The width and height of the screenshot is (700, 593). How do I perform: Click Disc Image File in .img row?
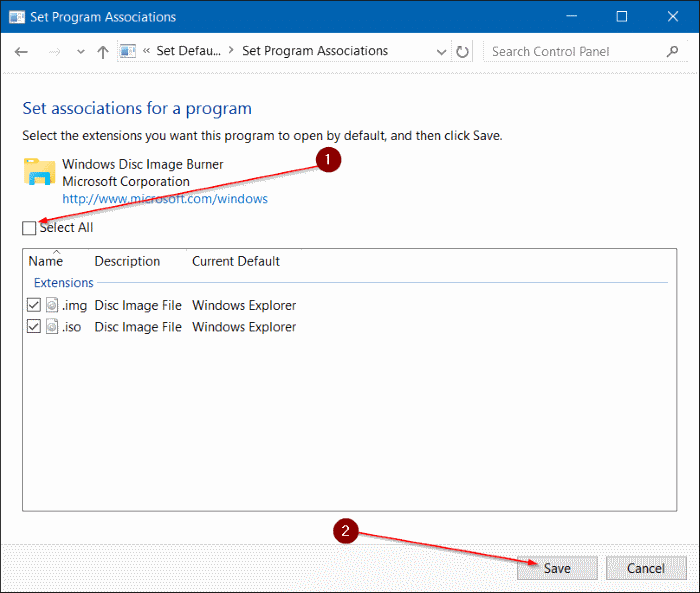[138, 305]
